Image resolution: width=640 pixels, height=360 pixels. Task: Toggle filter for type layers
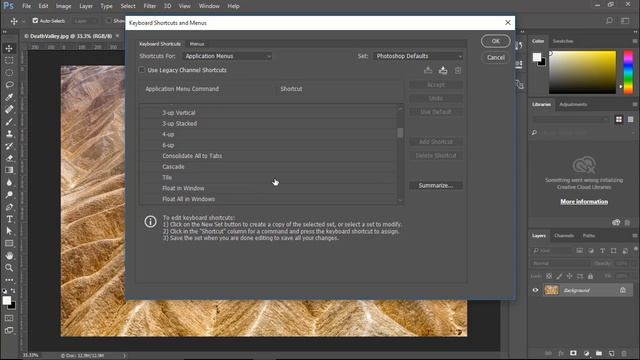click(602, 251)
